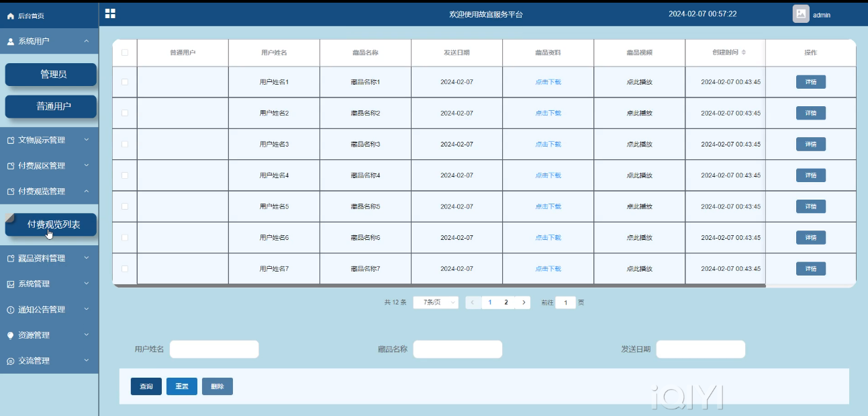Viewport: 868px width, 416px height.
Task: Go to previous page arrow in pagination
Action: [x=473, y=302]
